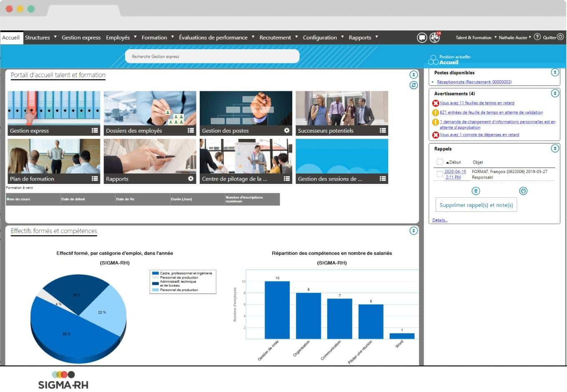The image size is (567, 392).
Task: Toggle the select-all checkbox in Rappels header
Action: [x=440, y=162]
